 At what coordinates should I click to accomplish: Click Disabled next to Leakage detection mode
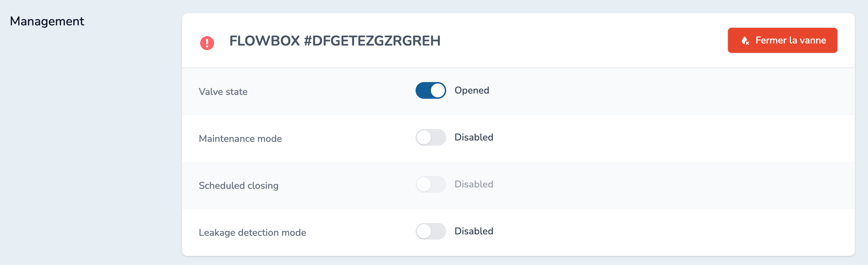pyautogui.click(x=474, y=231)
